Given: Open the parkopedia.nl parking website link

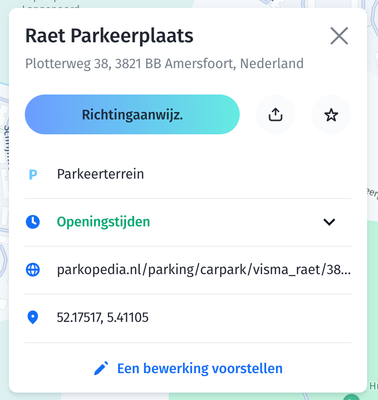Looking at the screenshot, I should [204, 270].
